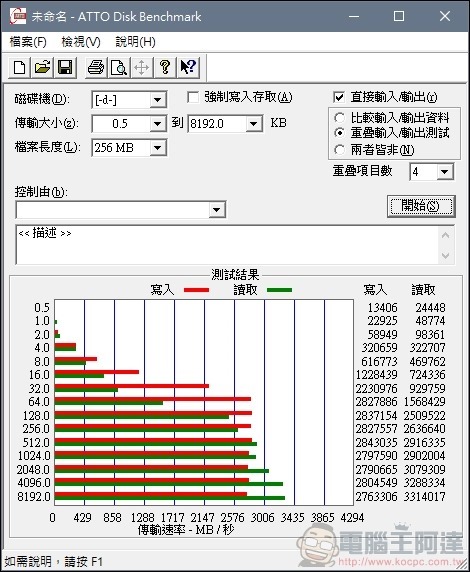Select the 重疊輸入/輸出測試 radio button
Viewport: 470px width, 572px height.
tap(339, 133)
